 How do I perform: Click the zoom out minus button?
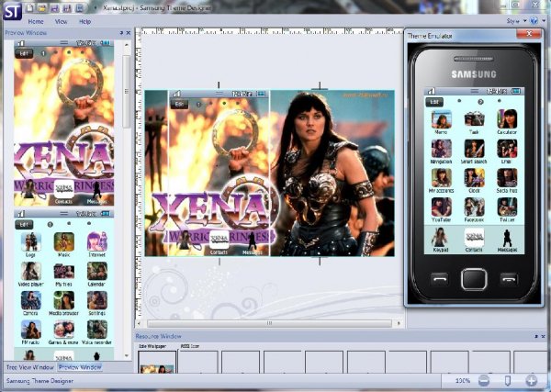(484, 380)
